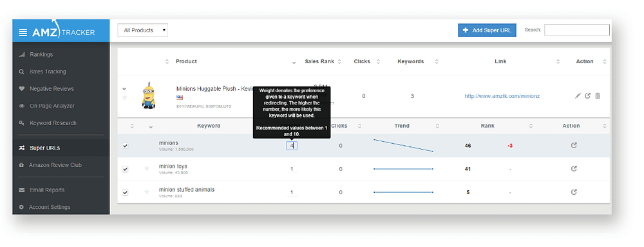Click the sort arrows above the keyword checkboxes

click(x=132, y=126)
